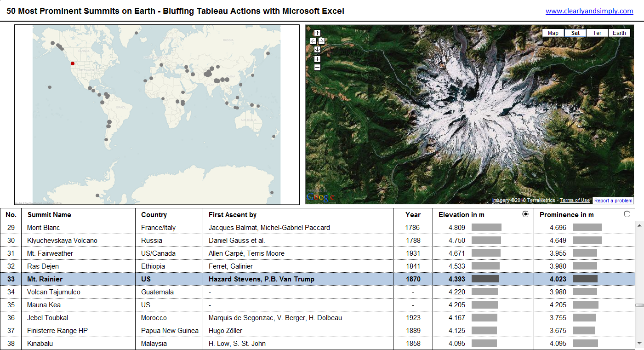Image resolution: width=644 pixels, height=350 pixels.
Task: Click the Summit Name column header
Action: tap(49, 215)
